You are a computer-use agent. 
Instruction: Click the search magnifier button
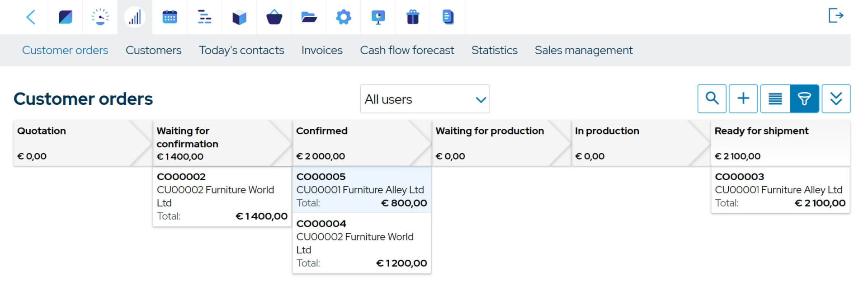[x=712, y=98]
